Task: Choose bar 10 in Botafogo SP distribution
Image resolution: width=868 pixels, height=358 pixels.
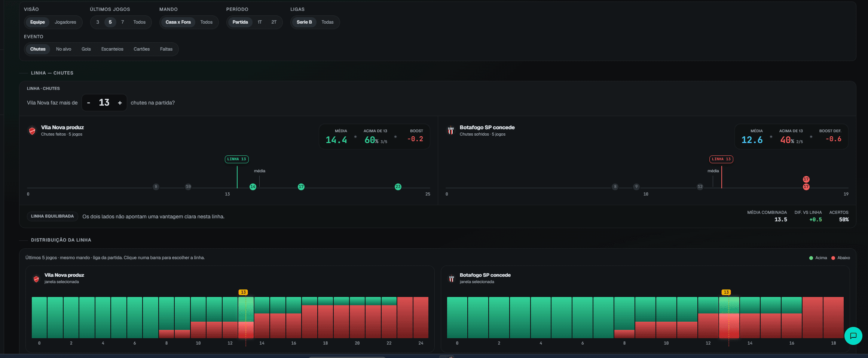Action: coord(666,318)
